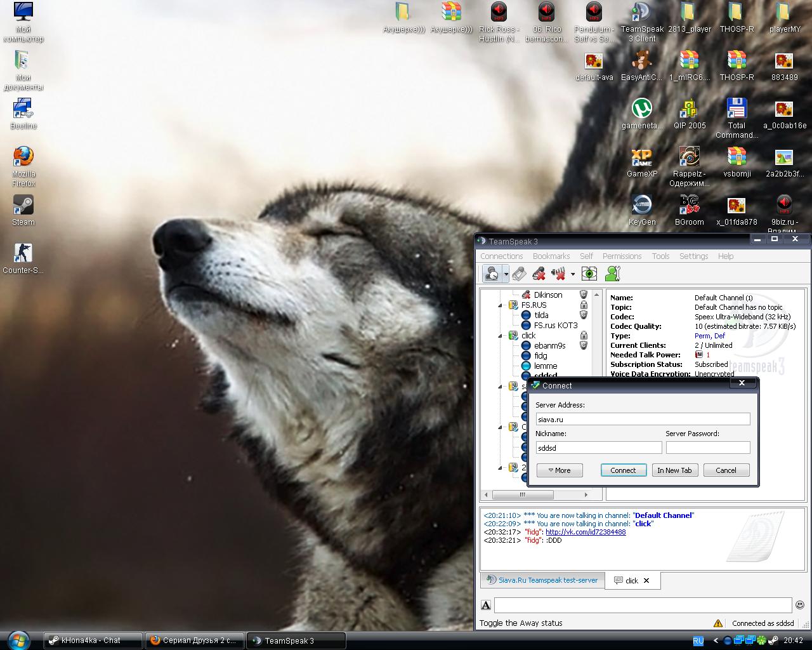812x650 pixels.
Task: Click the text format 'A' icon
Action: coord(486,605)
